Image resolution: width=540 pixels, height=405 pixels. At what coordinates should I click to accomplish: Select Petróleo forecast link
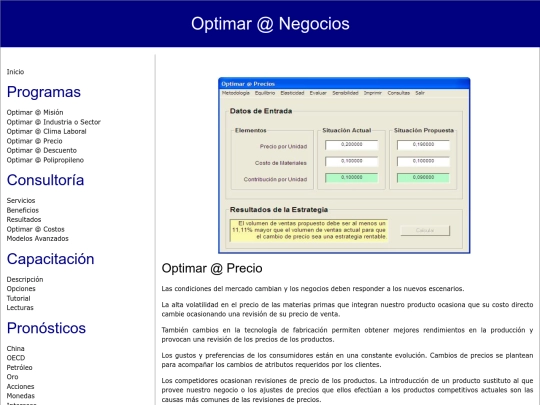point(19,367)
